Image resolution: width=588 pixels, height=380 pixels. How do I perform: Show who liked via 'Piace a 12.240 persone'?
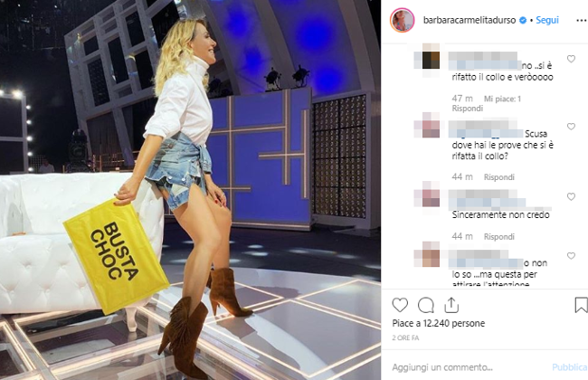click(439, 323)
